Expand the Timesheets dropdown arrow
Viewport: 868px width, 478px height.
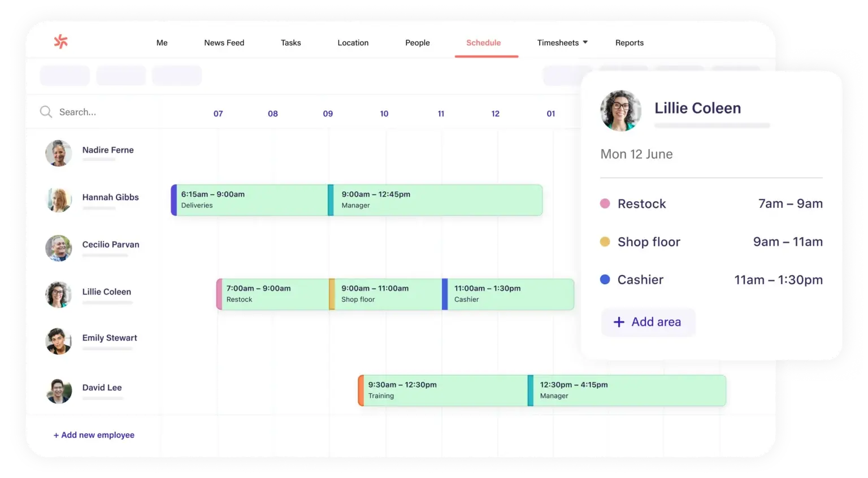[585, 42]
